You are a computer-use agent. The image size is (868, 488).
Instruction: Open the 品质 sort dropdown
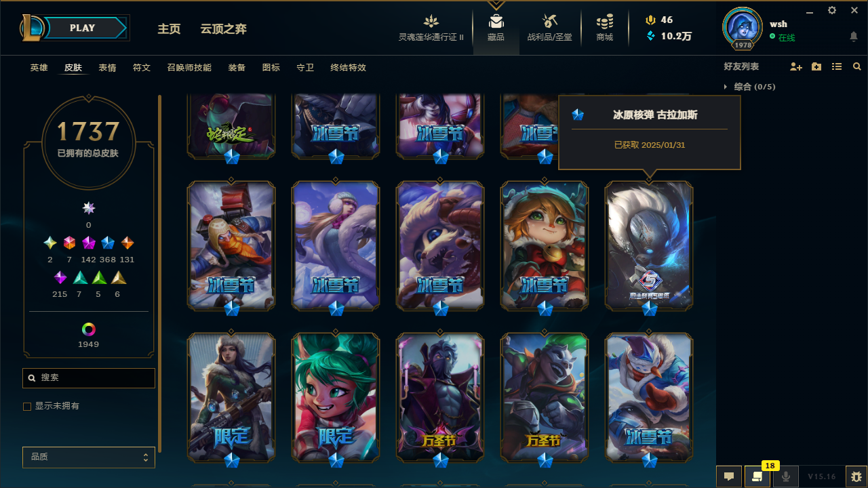89,457
